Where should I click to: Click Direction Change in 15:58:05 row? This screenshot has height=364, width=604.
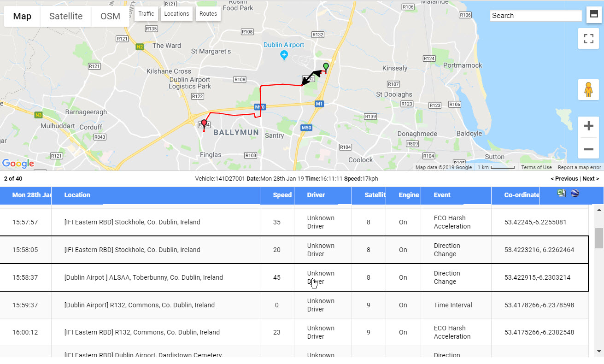(447, 250)
